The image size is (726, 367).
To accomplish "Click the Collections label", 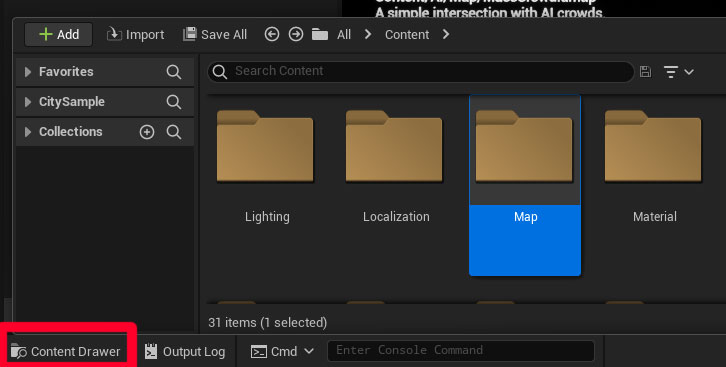I will pyautogui.click(x=70, y=132).
